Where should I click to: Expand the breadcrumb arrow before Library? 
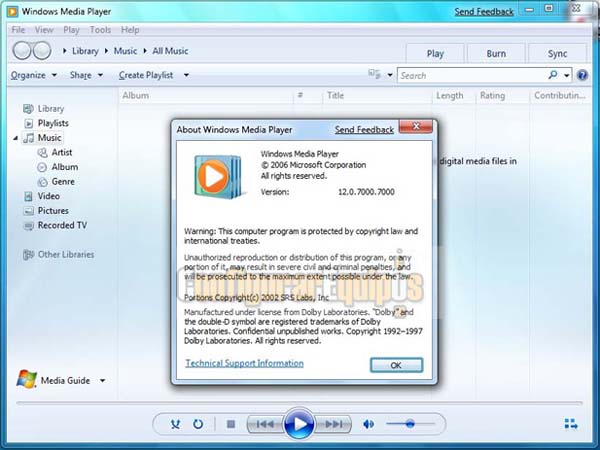coord(64,51)
